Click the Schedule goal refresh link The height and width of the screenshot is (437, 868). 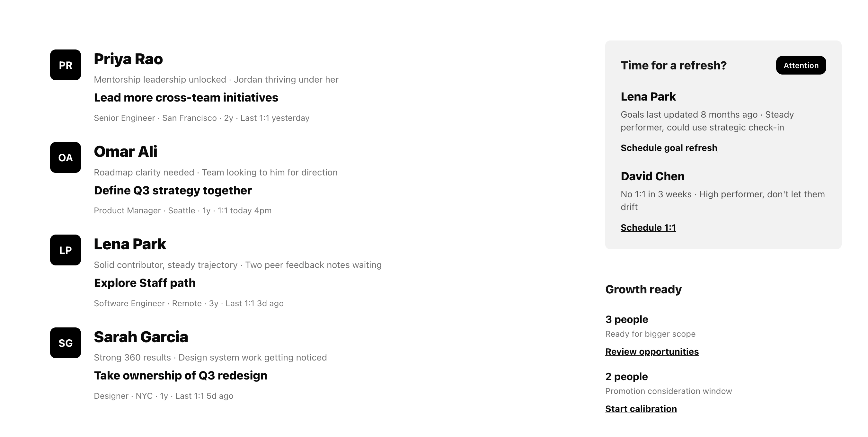click(669, 148)
